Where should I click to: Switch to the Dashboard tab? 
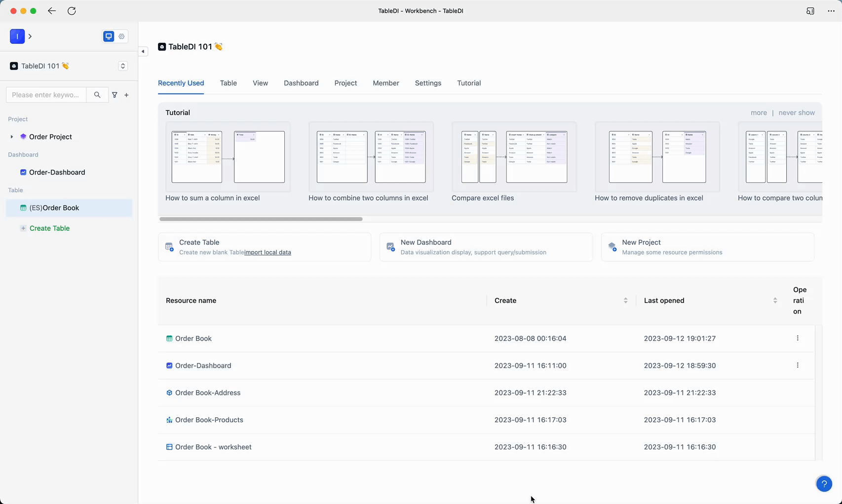tap(301, 83)
